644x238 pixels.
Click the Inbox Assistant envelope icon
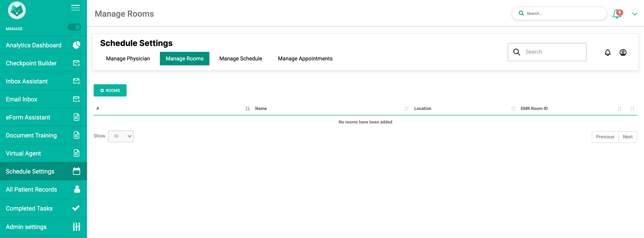(x=77, y=81)
